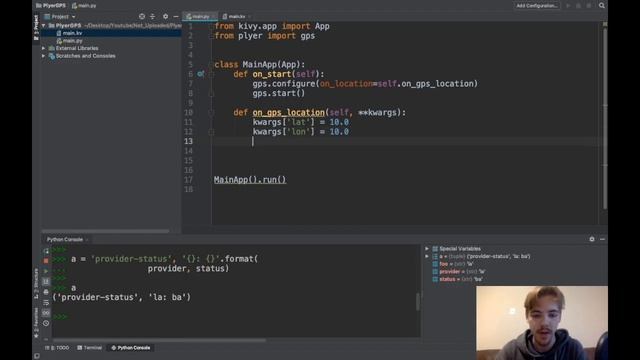Expand the tuple variable a

click(427, 256)
